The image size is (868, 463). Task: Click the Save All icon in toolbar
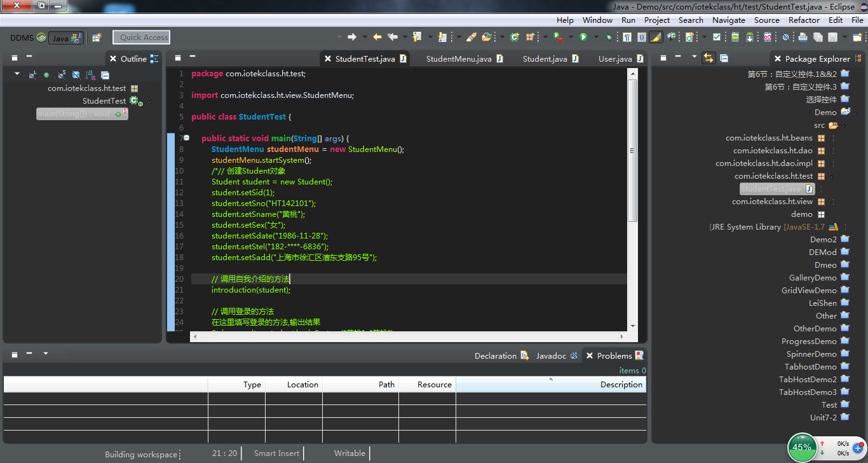[818, 38]
